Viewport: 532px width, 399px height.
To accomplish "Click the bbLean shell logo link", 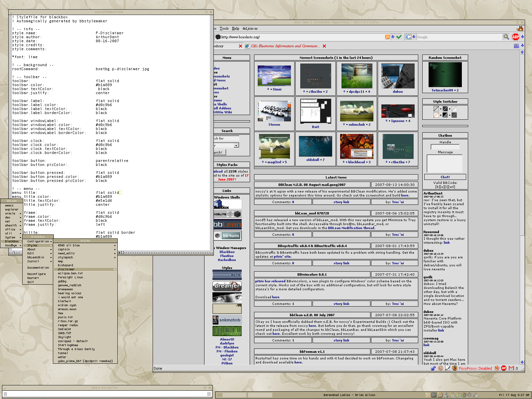I will pyautogui.click(x=227, y=224).
